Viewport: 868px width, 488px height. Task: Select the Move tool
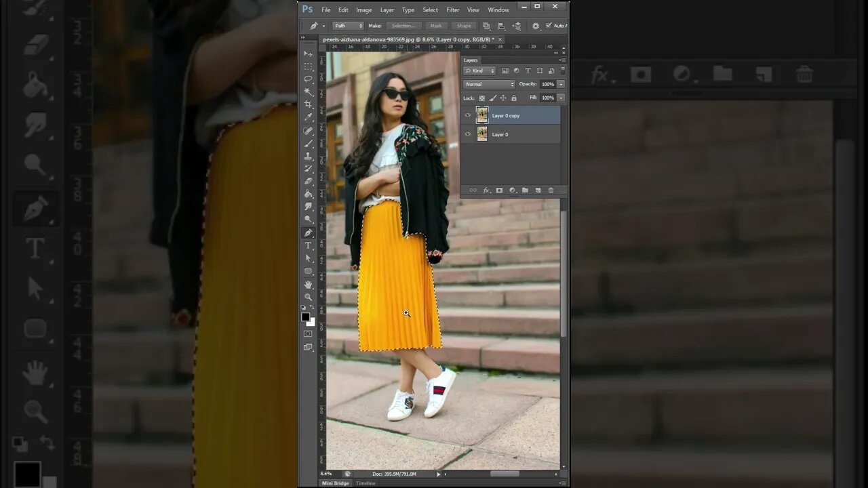[x=308, y=54]
